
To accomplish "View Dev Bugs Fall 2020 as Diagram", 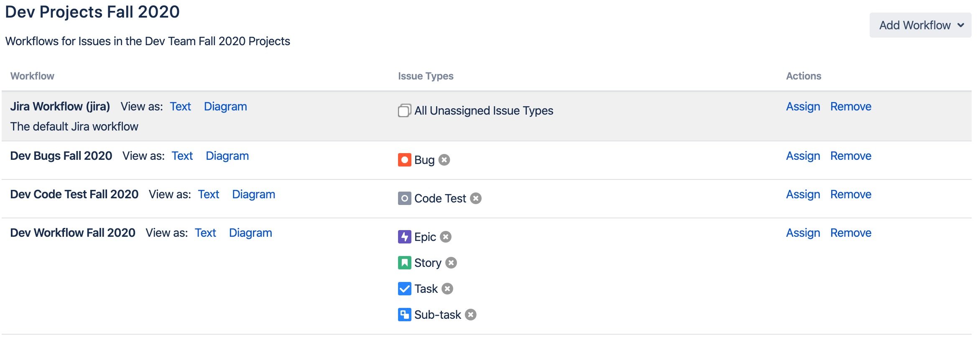I will click(x=227, y=156).
